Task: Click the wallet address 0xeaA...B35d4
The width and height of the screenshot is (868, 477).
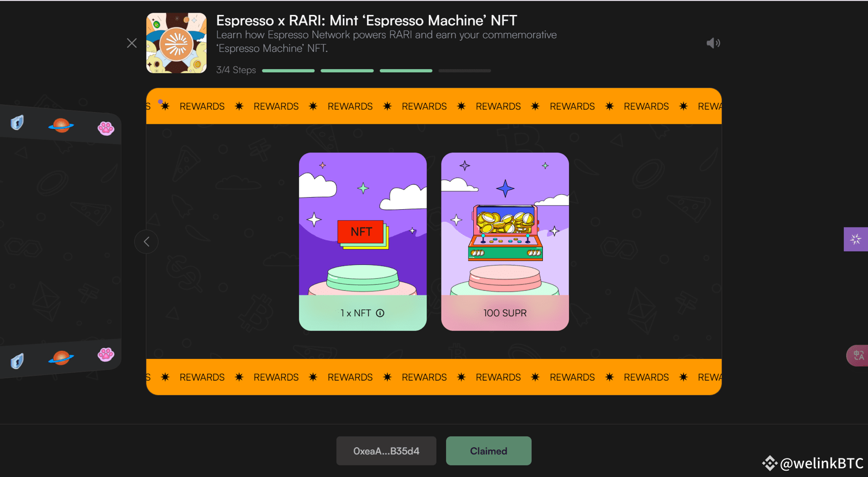Action: coord(386,450)
